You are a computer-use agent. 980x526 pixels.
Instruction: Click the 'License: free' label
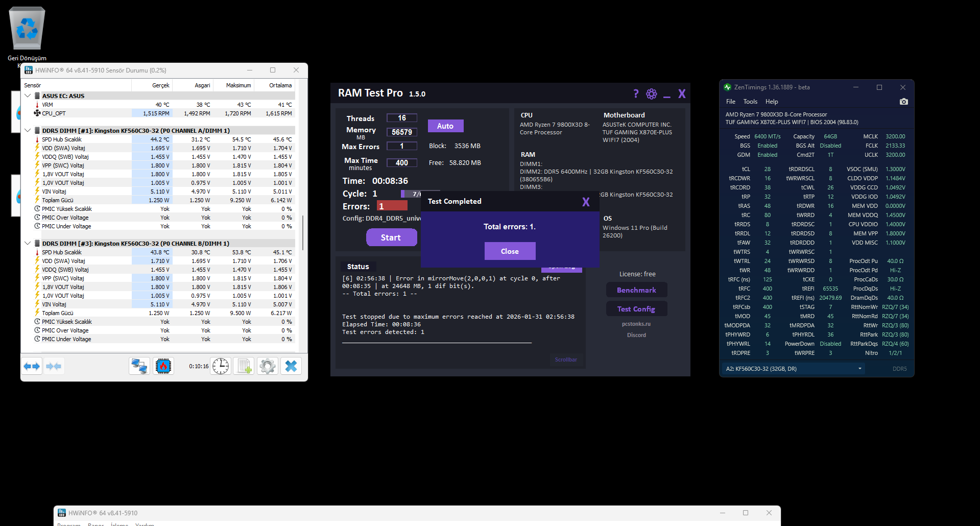tap(637, 274)
